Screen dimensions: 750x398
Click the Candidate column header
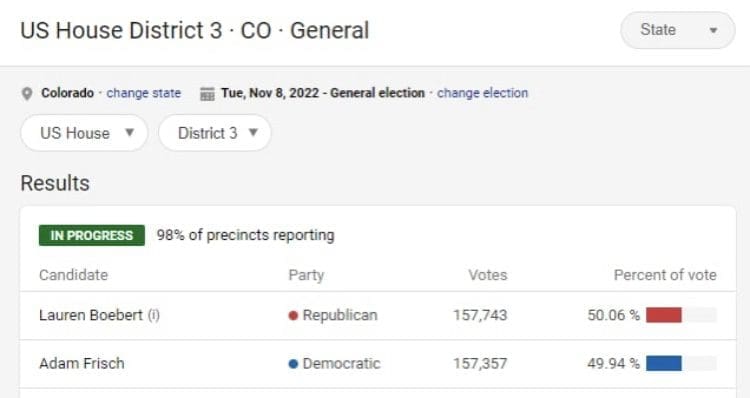pyautogui.click(x=73, y=275)
